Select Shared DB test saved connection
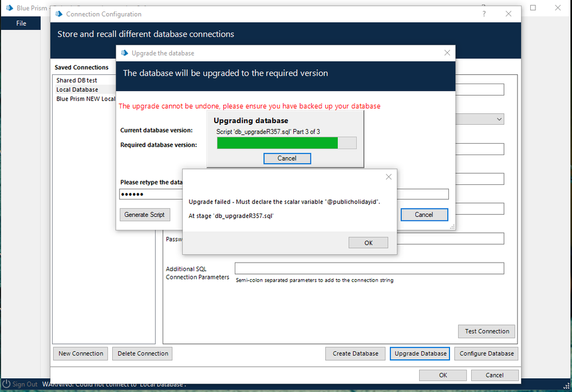572x392 pixels. click(x=77, y=80)
